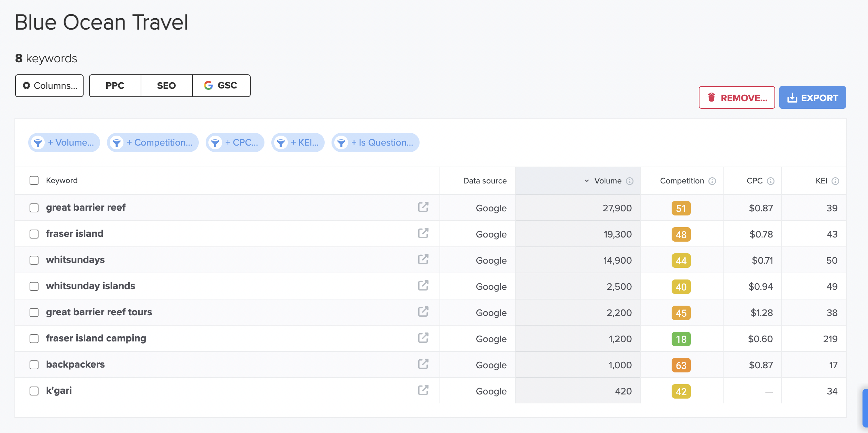Open external link for great barrier reef
The height and width of the screenshot is (433, 868).
[x=423, y=207]
